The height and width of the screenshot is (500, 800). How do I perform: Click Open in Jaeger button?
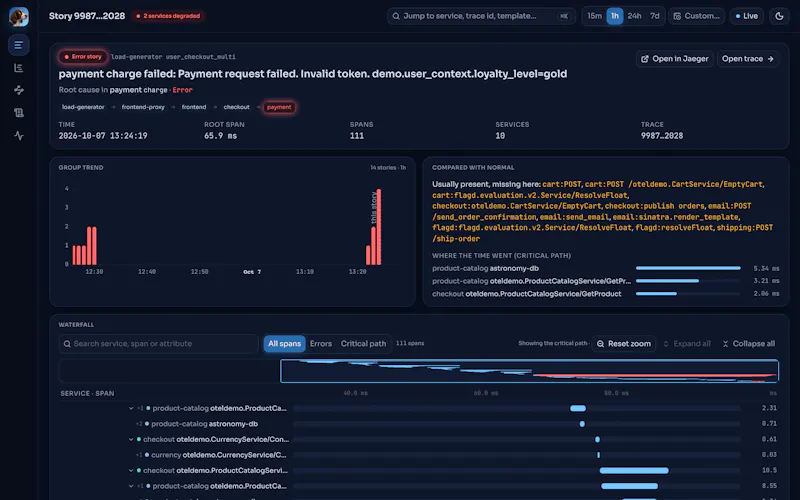coord(674,59)
